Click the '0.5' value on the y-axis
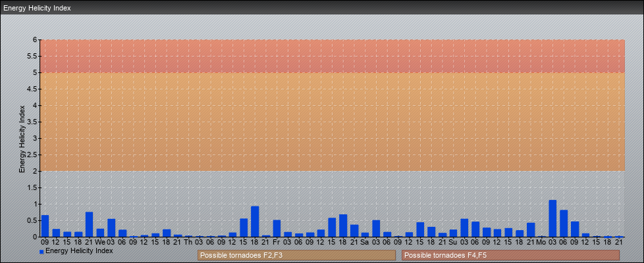Screen dimensions: 644x263 33,220
